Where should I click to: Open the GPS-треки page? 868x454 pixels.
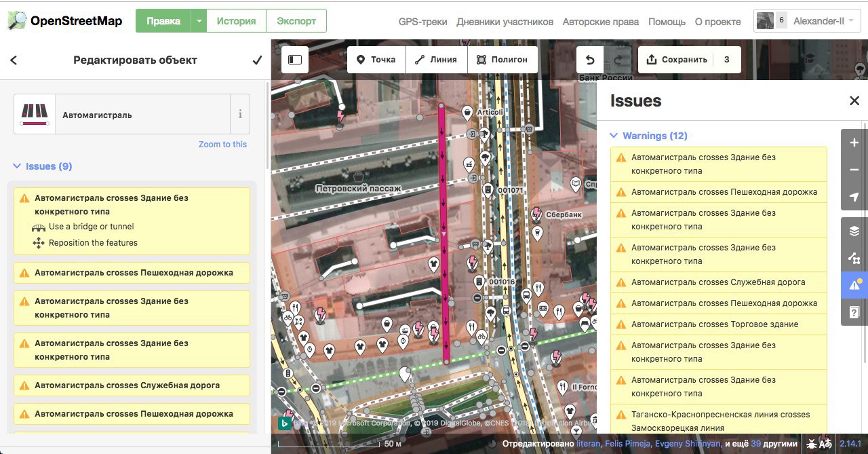[422, 22]
